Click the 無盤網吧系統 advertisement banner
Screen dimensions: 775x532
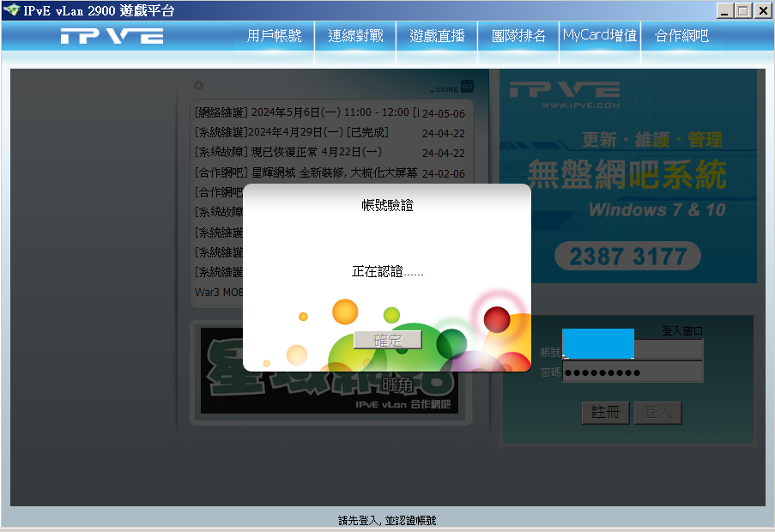(627, 176)
